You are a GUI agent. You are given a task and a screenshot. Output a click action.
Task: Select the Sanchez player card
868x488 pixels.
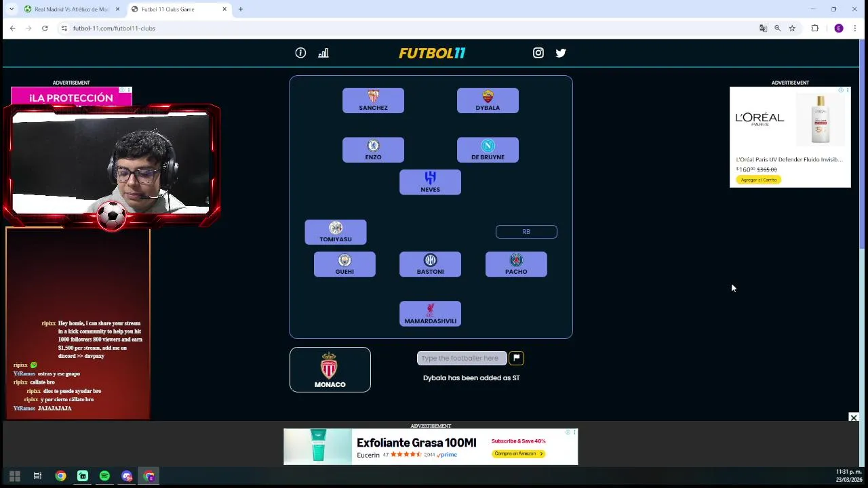373,100
